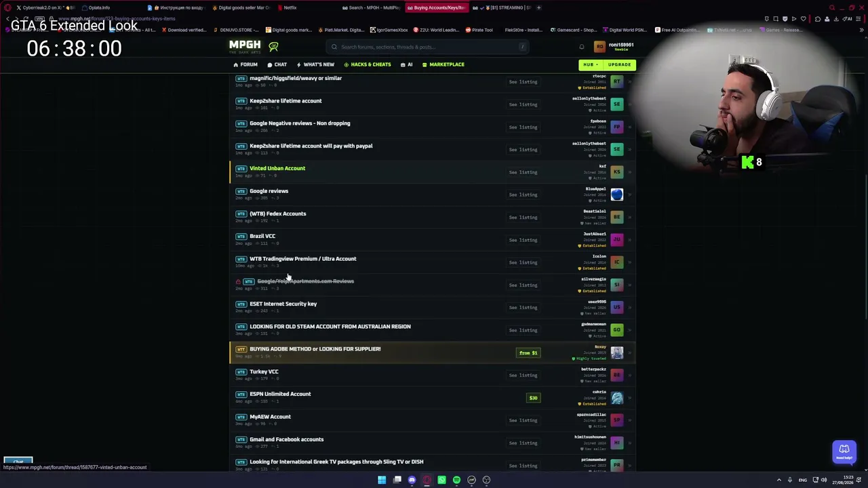This screenshot has width=868, height=488.
Task: Click the ENG language indicator in the tray
Action: pyautogui.click(x=803, y=480)
